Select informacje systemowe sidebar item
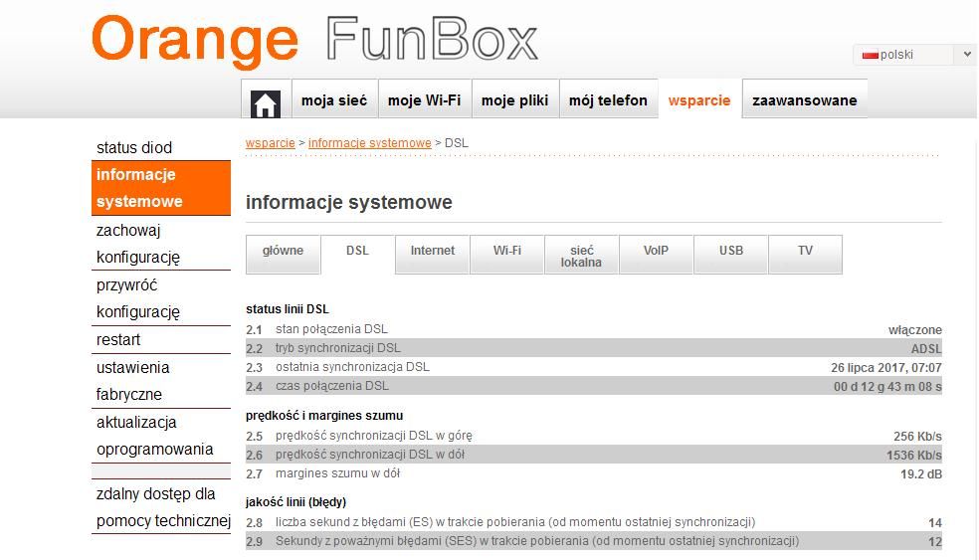The image size is (979, 560). click(161, 188)
